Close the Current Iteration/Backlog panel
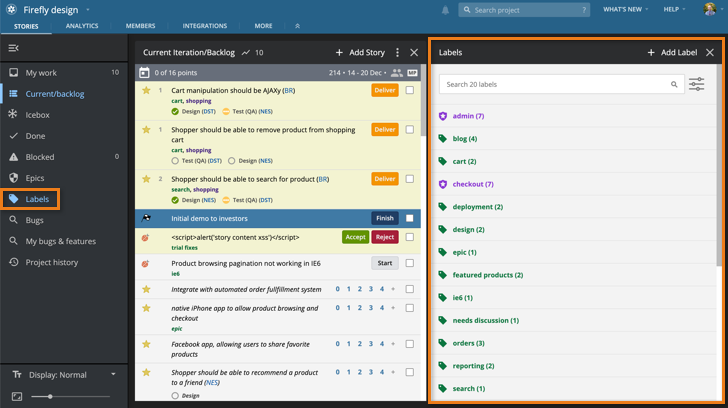This screenshot has height=408, width=728. [x=414, y=52]
